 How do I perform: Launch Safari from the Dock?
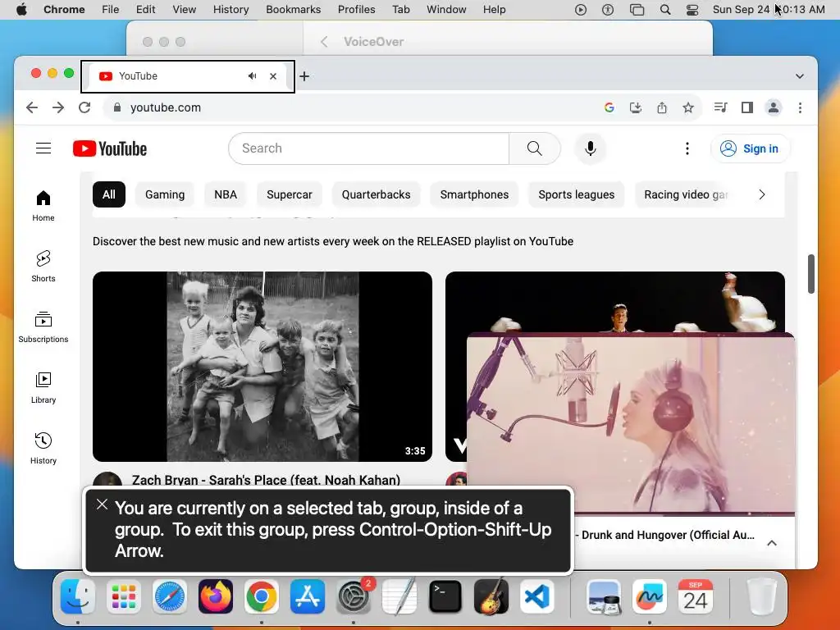coord(170,596)
